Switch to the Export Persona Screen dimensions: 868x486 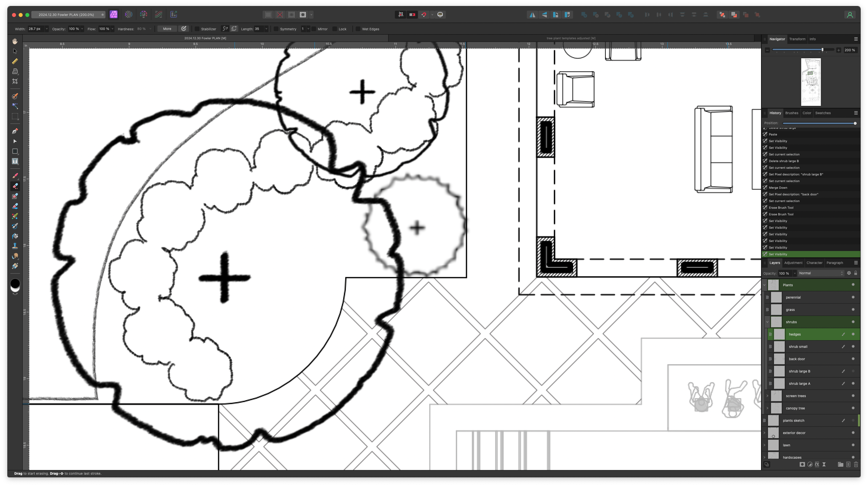coord(174,14)
